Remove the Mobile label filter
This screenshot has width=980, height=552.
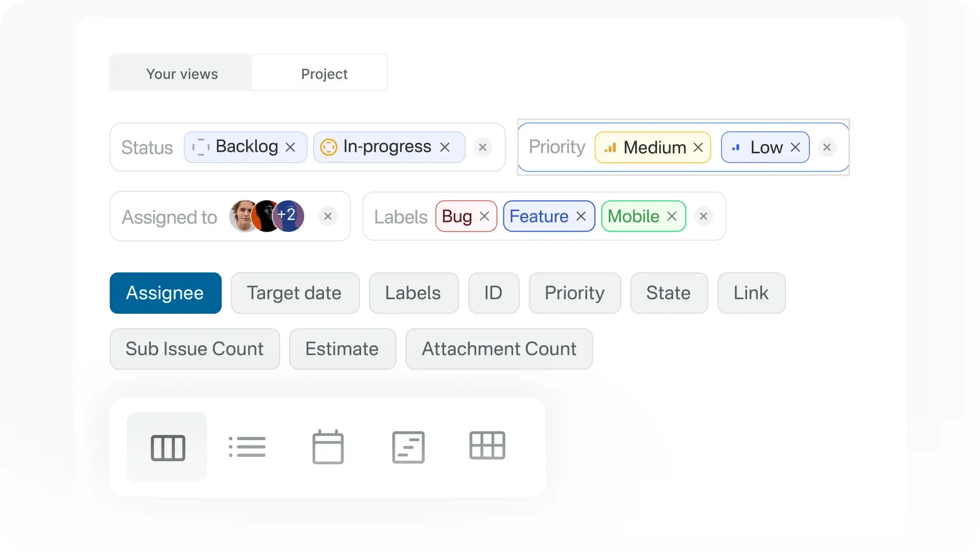[672, 216]
